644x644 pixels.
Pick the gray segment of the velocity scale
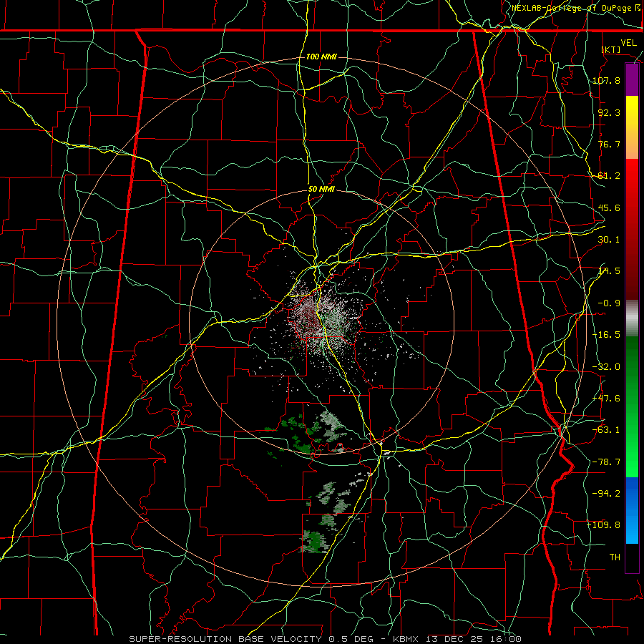pyautogui.click(x=632, y=318)
